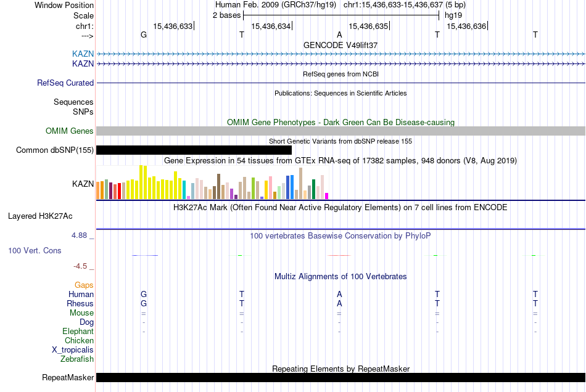Click the 15,436,633 ruler coordinate
Image resolution: width=586 pixels, height=392 pixels.
(173, 26)
